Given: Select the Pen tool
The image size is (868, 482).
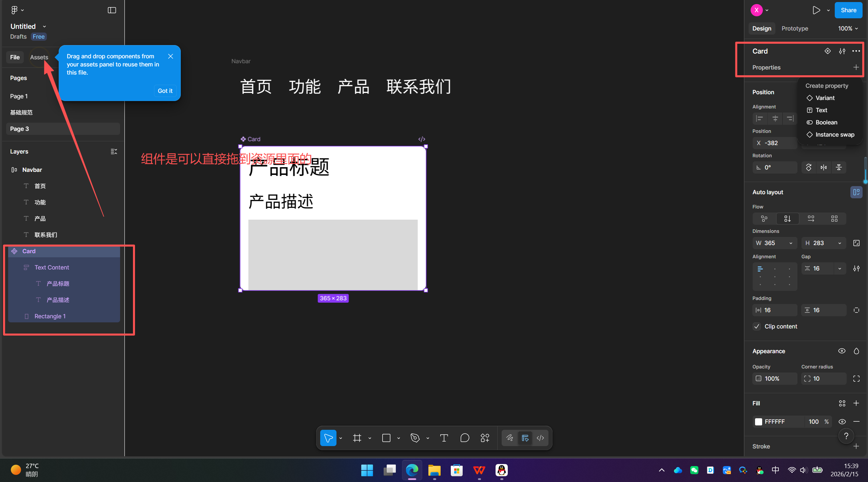Looking at the screenshot, I should coord(414,438).
